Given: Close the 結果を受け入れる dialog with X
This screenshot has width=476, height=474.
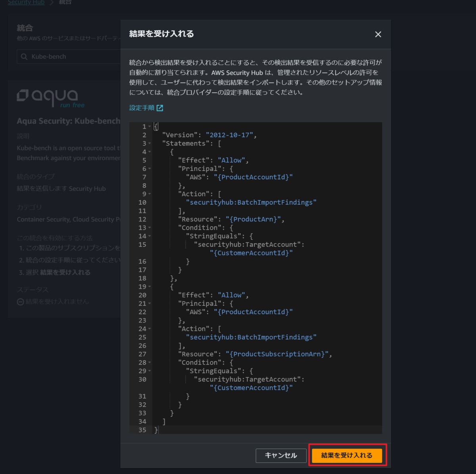Looking at the screenshot, I should coord(378,35).
